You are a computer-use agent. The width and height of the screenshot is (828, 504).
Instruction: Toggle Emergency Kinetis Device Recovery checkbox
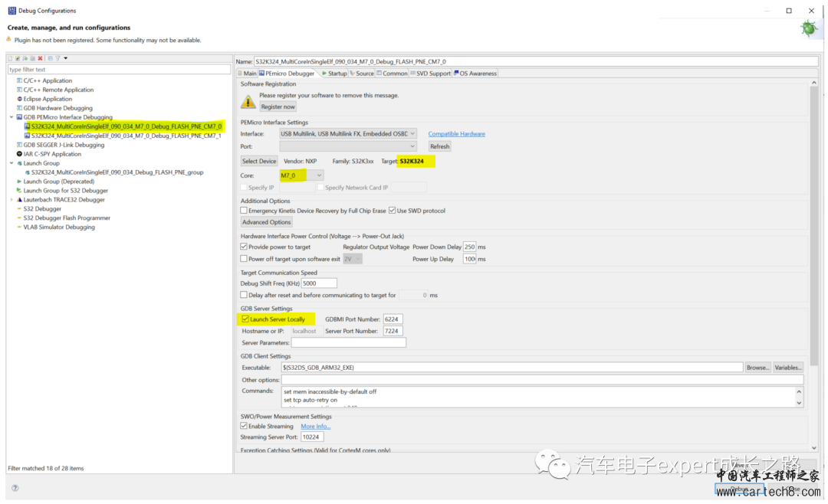click(244, 211)
